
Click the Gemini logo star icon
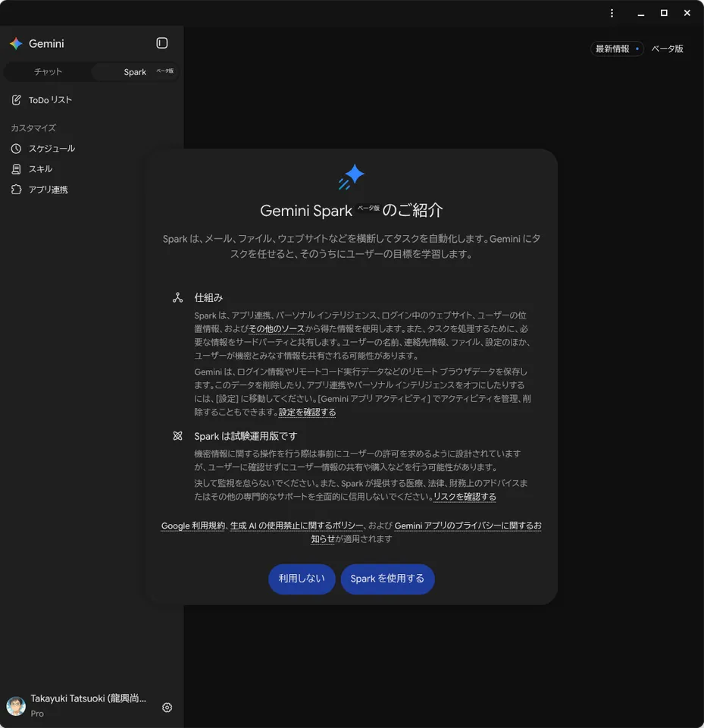(16, 44)
